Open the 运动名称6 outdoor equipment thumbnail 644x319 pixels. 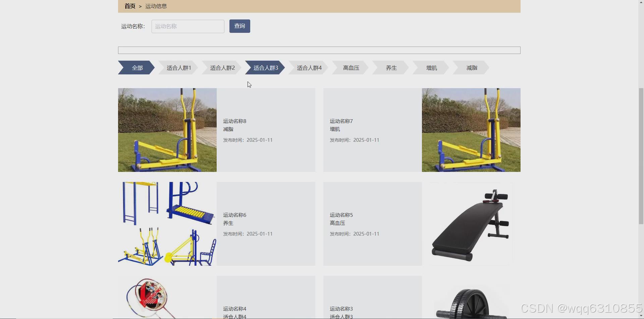coord(167,224)
